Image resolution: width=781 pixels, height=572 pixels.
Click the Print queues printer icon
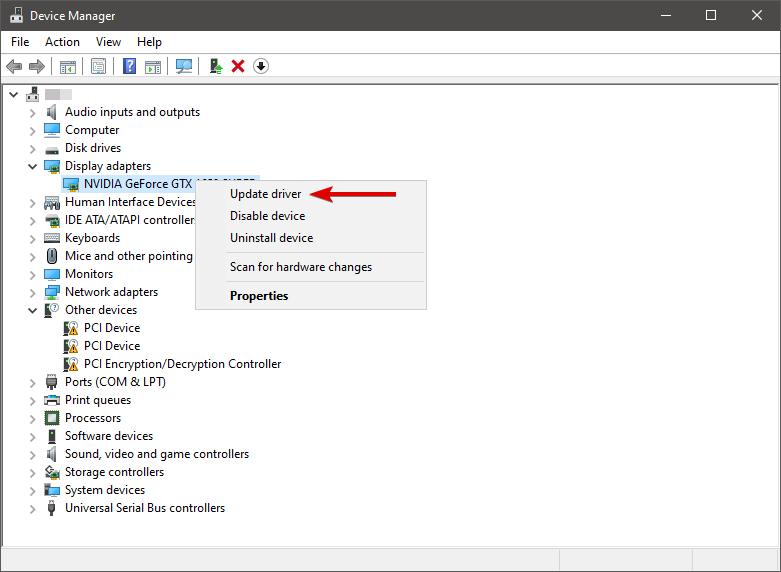pyautogui.click(x=52, y=400)
